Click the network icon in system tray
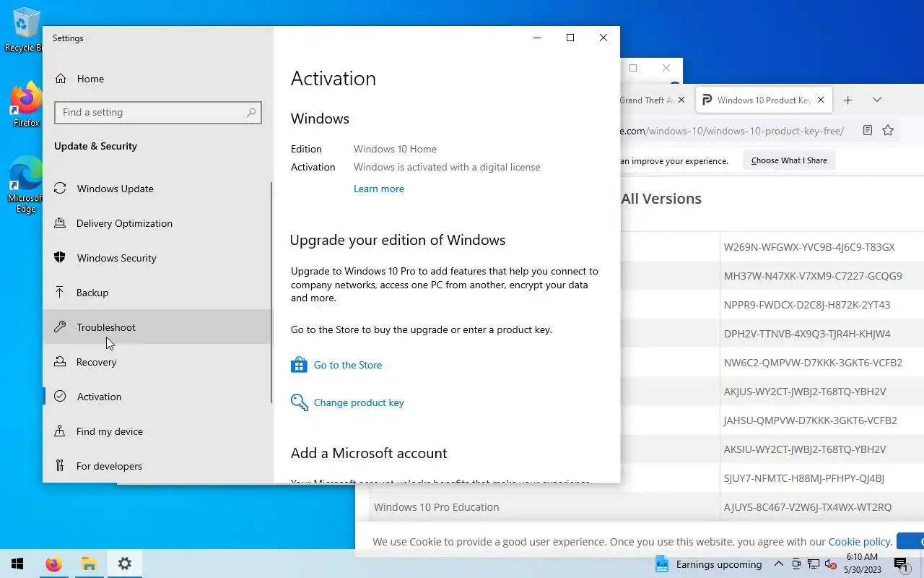 pyautogui.click(x=814, y=564)
